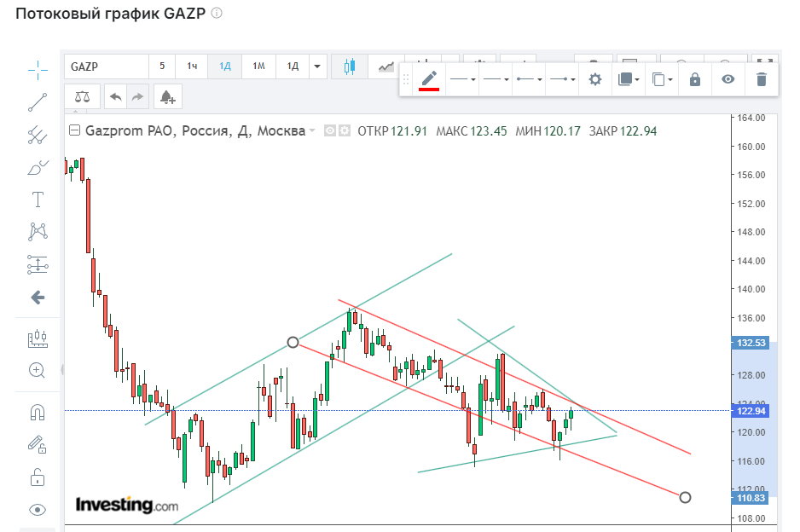Viewport: 800px width, 532px height.
Task: Select the highlighted 1Д daily interval
Action: coord(225,66)
